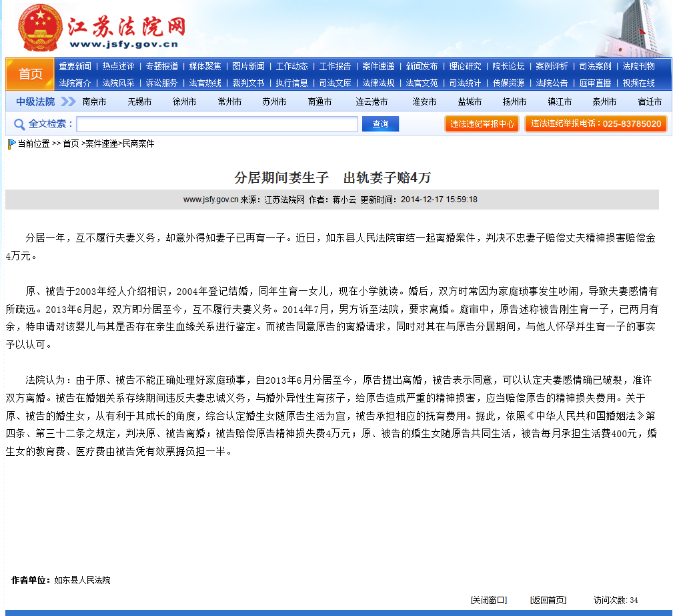Click the 关闭窗口 link
The image size is (673, 616).
[x=488, y=600]
